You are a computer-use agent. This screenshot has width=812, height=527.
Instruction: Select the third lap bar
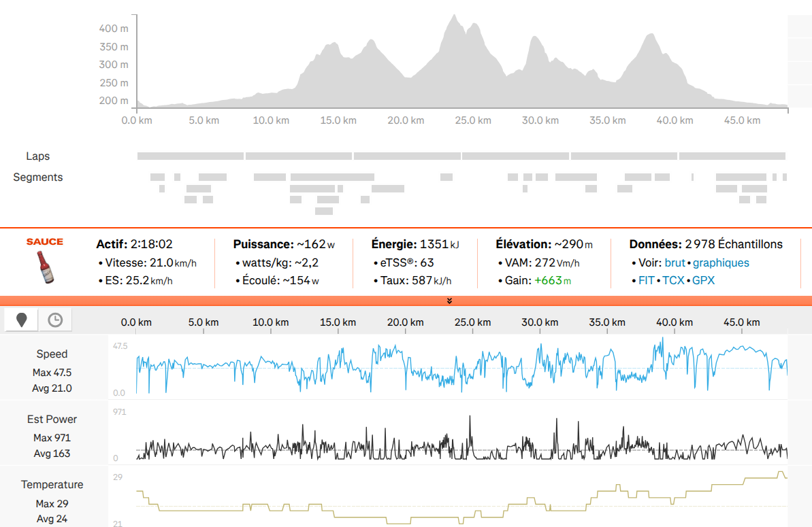pos(407,156)
